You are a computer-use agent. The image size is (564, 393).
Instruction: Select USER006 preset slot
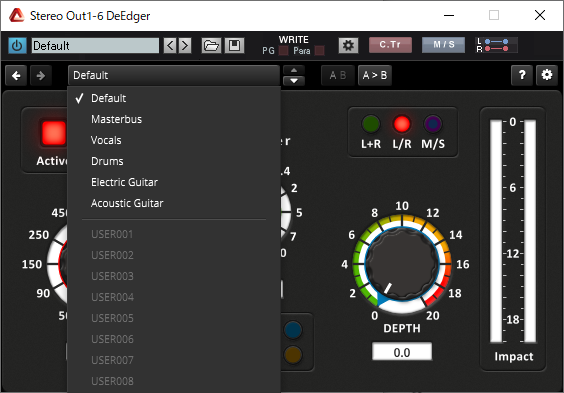(174, 339)
